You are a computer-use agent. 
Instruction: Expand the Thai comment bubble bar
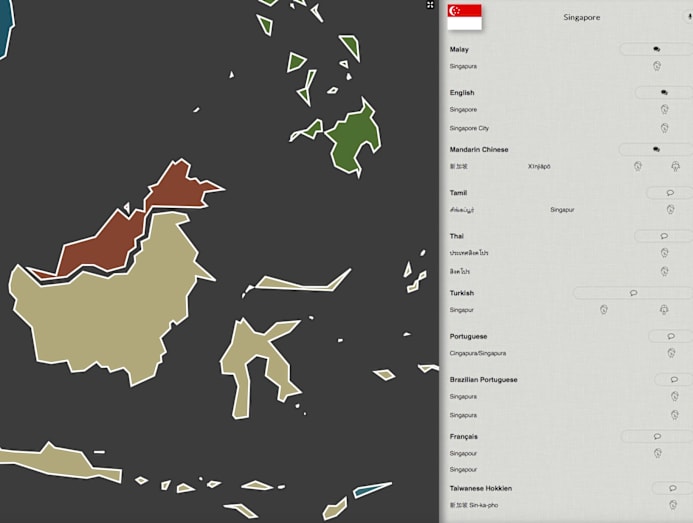pyautogui.click(x=664, y=236)
